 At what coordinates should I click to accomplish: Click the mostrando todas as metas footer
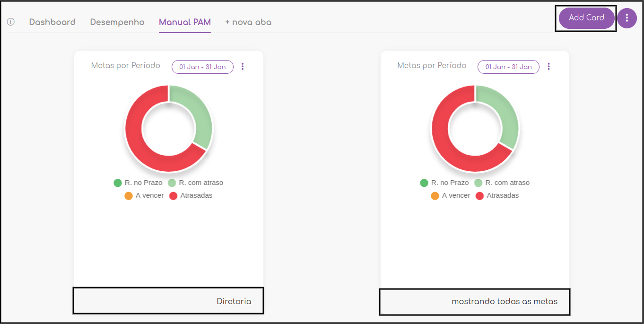505,301
